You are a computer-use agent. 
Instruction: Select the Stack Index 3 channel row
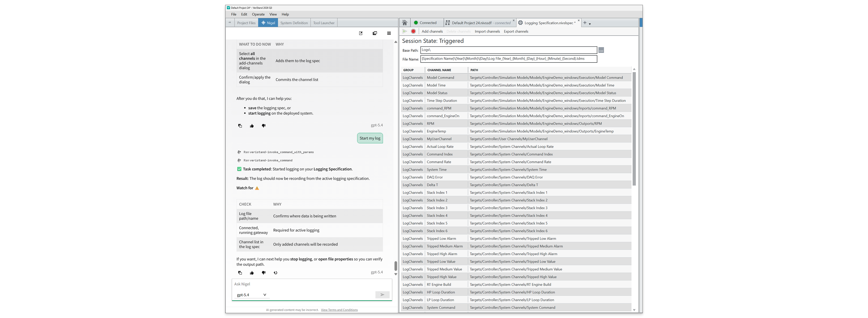click(x=516, y=208)
